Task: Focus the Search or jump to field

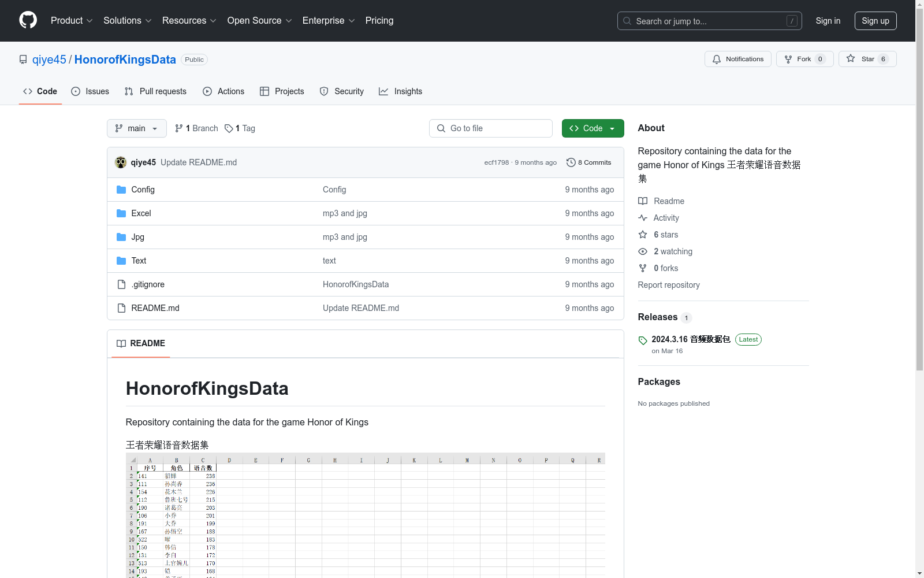Action: [x=710, y=21]
